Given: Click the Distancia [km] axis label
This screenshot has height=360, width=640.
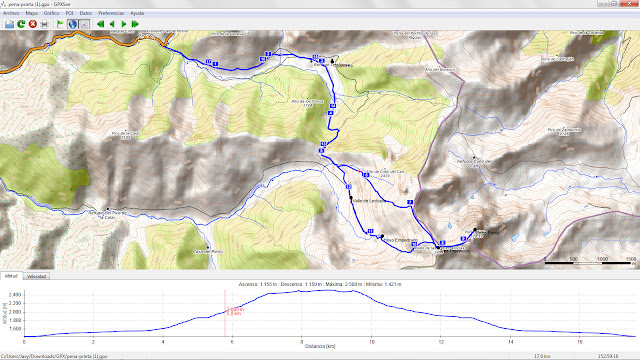Looking at the screenshot, I should coord(320,346).
